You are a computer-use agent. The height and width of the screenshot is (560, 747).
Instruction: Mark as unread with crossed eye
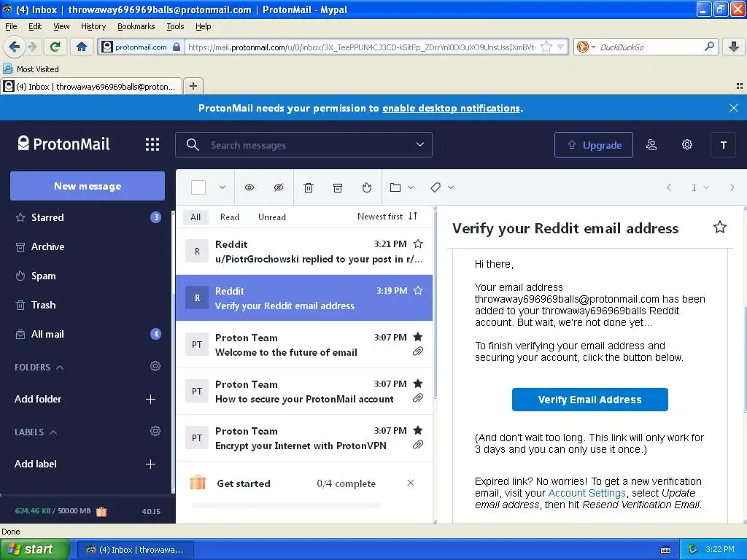click(x=279, y=187)
